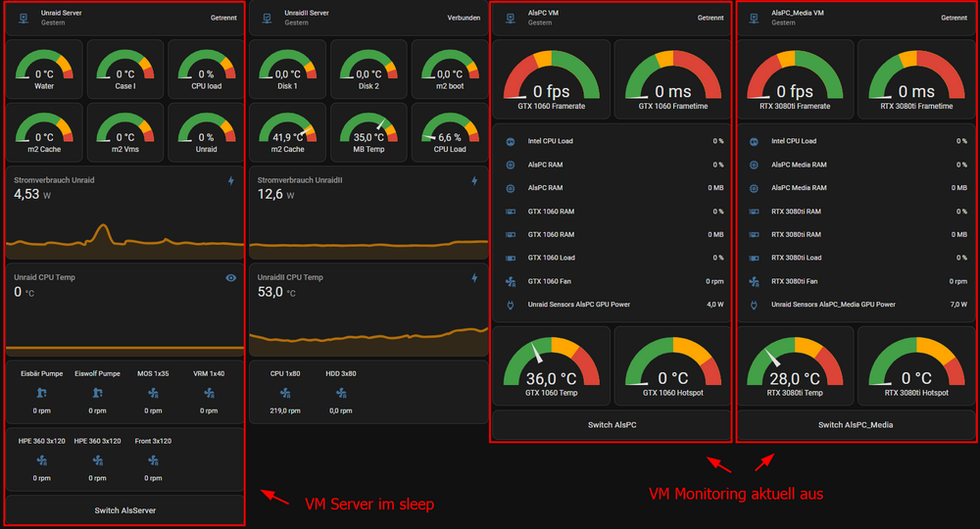
Task: Click lightning icon on UnraidII CPU Temp card
Action: pos(474,278)
